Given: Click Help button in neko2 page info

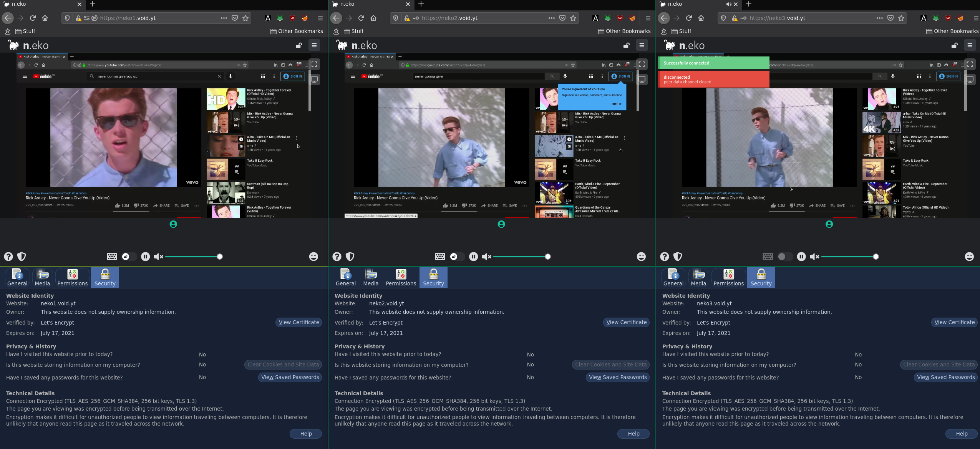Looking at the screenshot, I should (x=633, y=434).
